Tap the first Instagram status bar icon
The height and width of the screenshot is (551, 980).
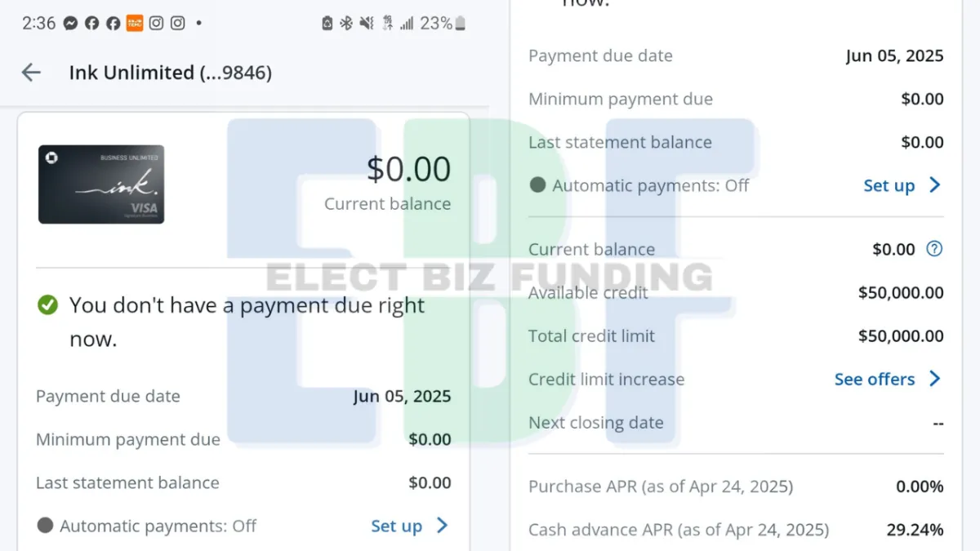[156, 24]
